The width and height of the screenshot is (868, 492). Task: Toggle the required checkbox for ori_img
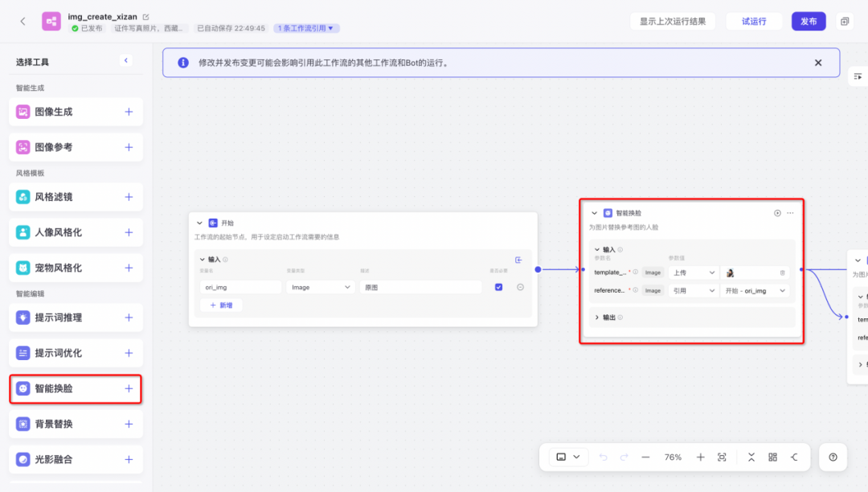(498, 287)
